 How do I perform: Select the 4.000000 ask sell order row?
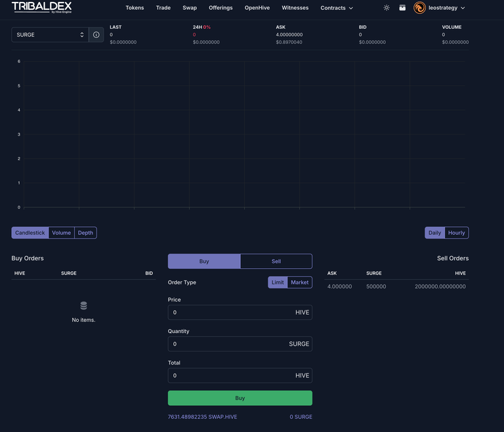[x=396, y=286]
